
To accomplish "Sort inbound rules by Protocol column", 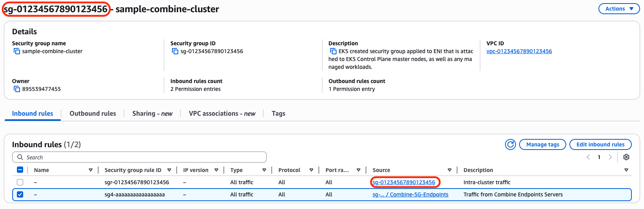I will coord(311,170).
